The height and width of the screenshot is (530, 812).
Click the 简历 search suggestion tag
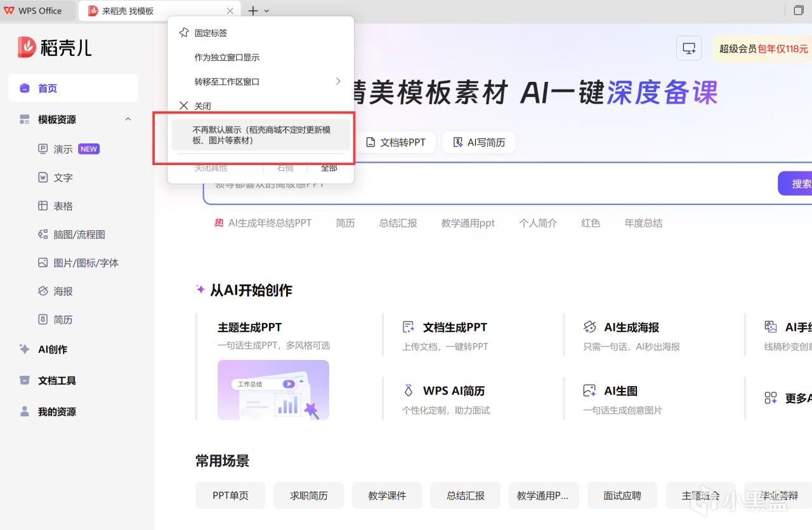pos(345,223)
